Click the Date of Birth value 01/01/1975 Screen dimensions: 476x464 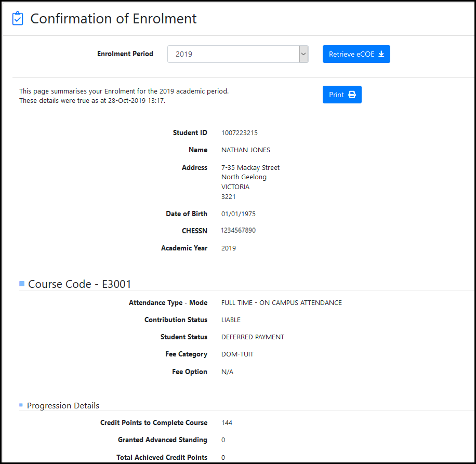point(239,214)
